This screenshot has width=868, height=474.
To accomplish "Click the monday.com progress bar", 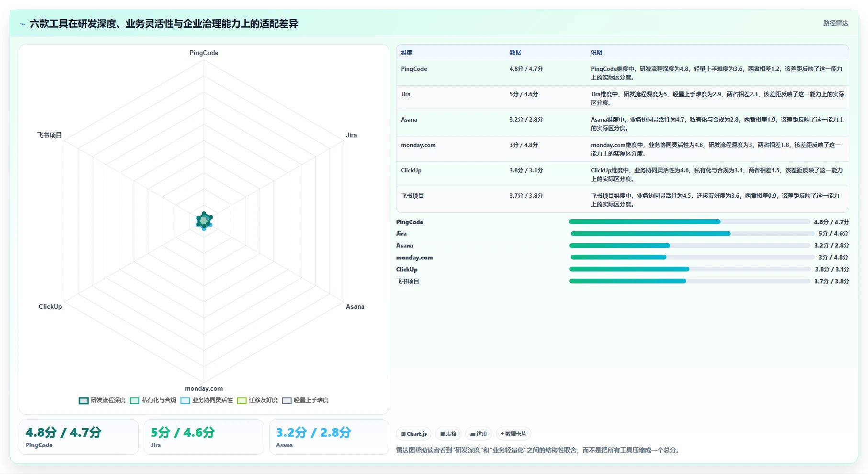I will [692, 257].
